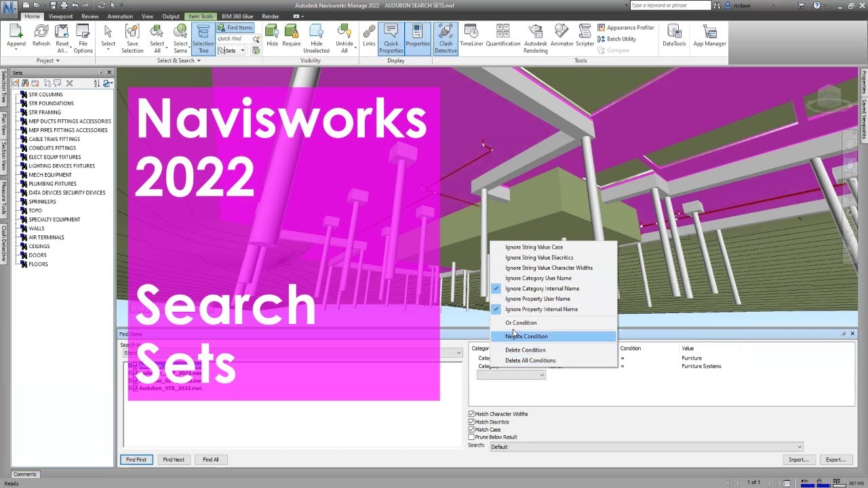This screenshot has height=488, width=868.
Task: Open the Search Default dropdown
Action: (646, 447)
